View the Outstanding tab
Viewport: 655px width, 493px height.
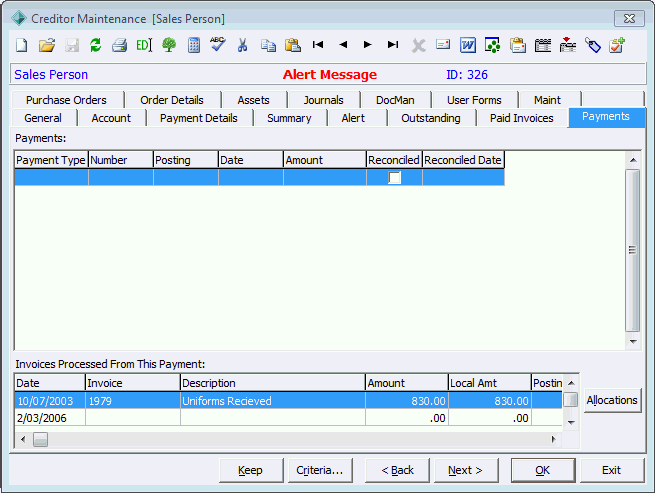[431, 118]
